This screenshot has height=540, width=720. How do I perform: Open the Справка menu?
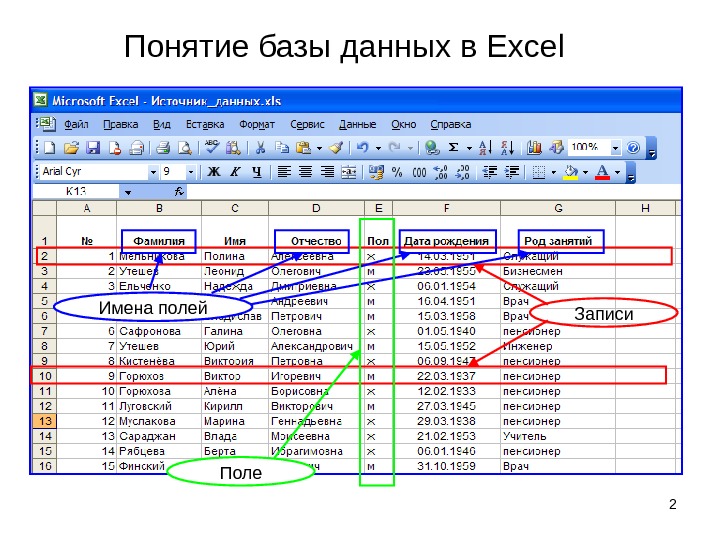click(450, 124)
